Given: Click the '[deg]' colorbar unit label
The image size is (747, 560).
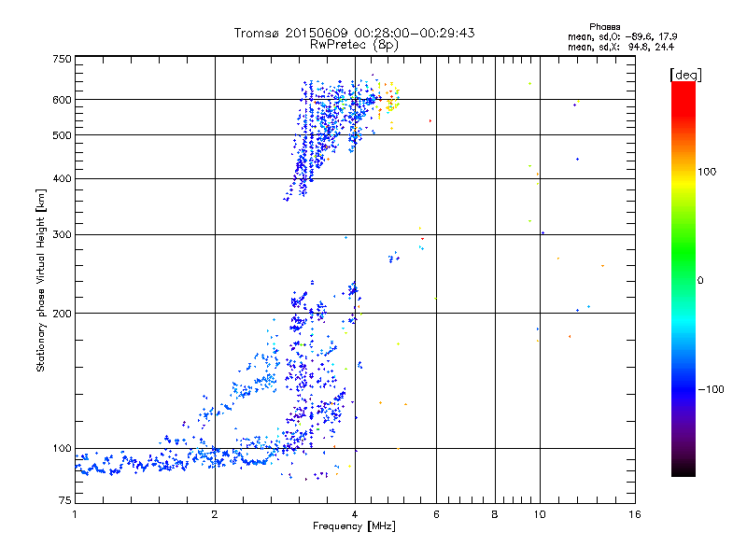Looking at the screenshot, I should point(685,75).
